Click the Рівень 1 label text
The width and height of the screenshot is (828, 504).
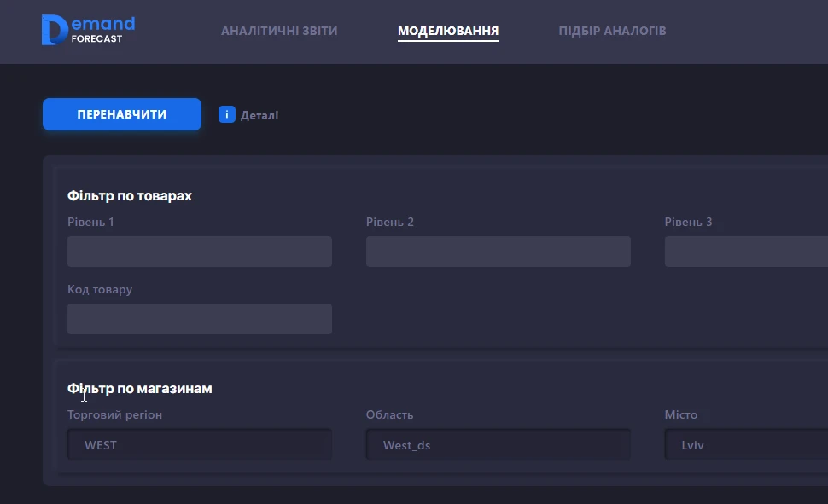click(90, 223)
